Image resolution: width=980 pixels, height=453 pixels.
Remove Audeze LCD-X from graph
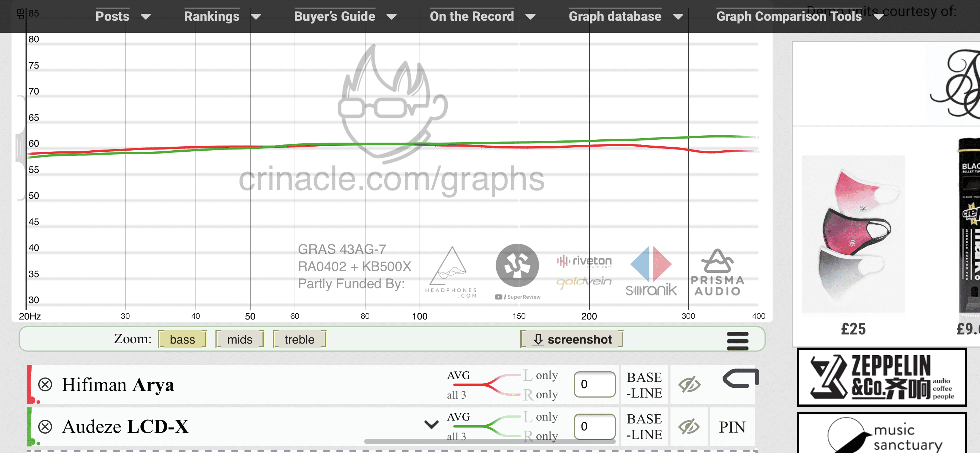pos(45,426)
